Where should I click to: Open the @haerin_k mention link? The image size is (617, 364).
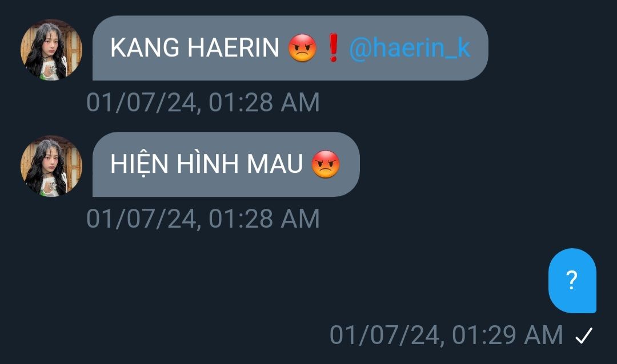pos(410,48)
